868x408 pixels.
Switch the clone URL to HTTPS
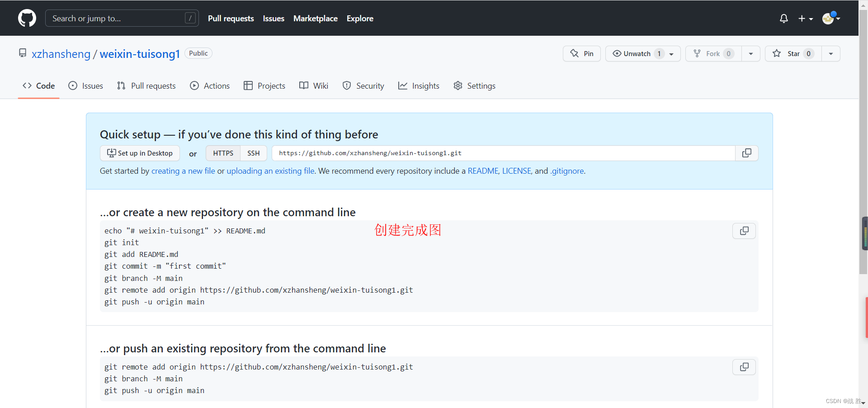tap(223, 153)
